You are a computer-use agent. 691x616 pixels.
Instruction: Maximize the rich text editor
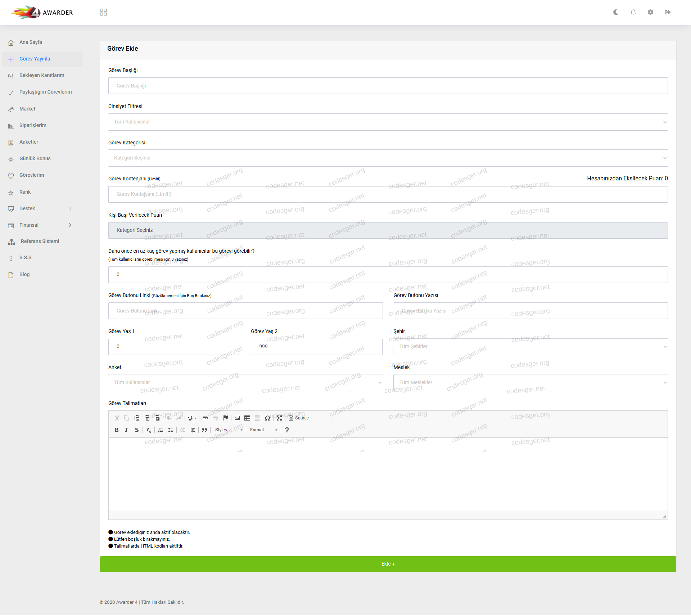click(279, 418)
